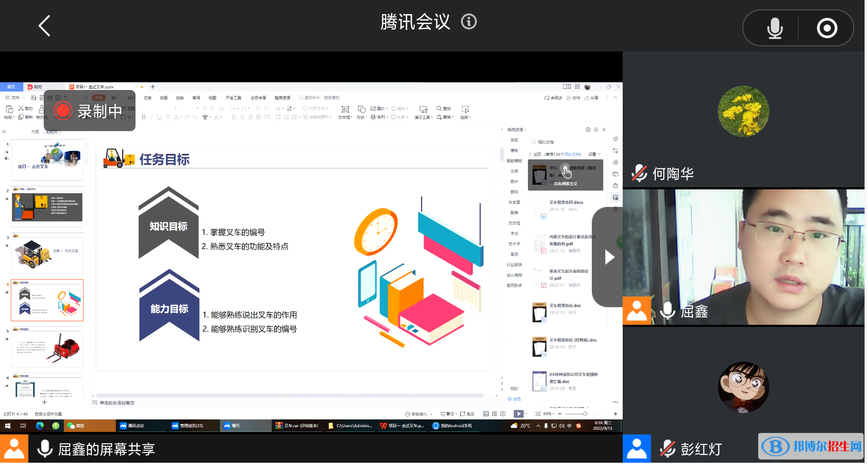Image resolution: width=868 pixels, height=464 pixels.
Task: Open the 形状 shapes dropdown
Action: click(362, 112)
